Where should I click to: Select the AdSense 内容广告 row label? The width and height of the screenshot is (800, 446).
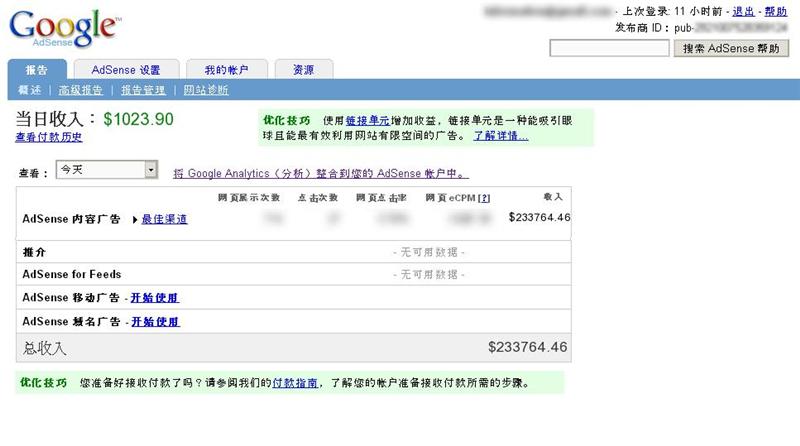(x=71, y=219)
